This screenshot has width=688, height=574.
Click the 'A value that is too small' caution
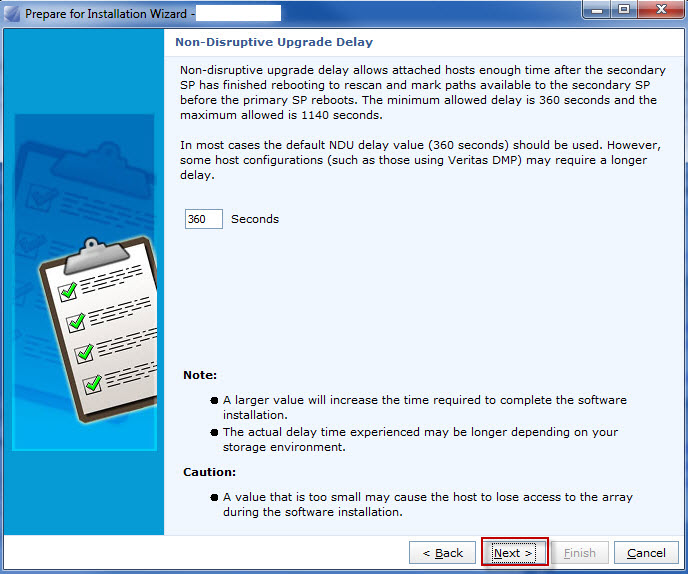pyautogui.click(x=428, y=504)
